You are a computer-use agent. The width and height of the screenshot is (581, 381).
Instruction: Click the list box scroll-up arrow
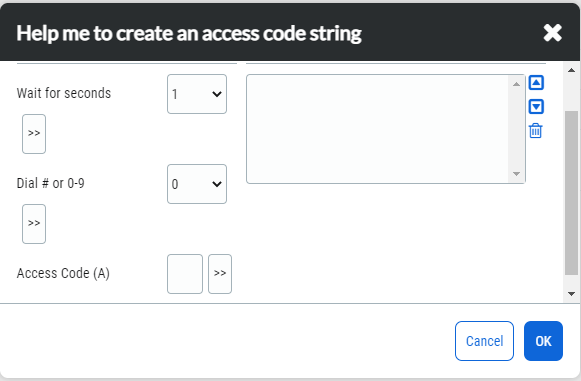516,85
